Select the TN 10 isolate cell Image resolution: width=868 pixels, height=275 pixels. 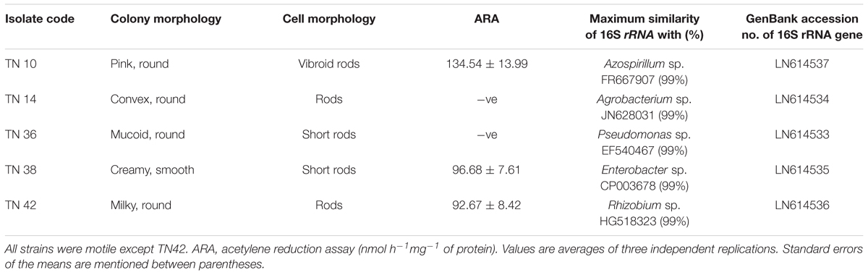21,64
